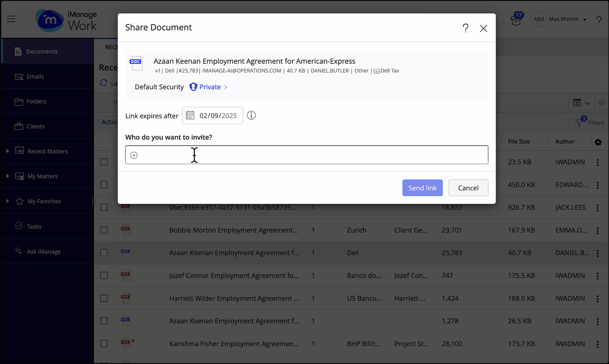Open the column settings gear
Screen dimensions: 609x364
(598, 142)
